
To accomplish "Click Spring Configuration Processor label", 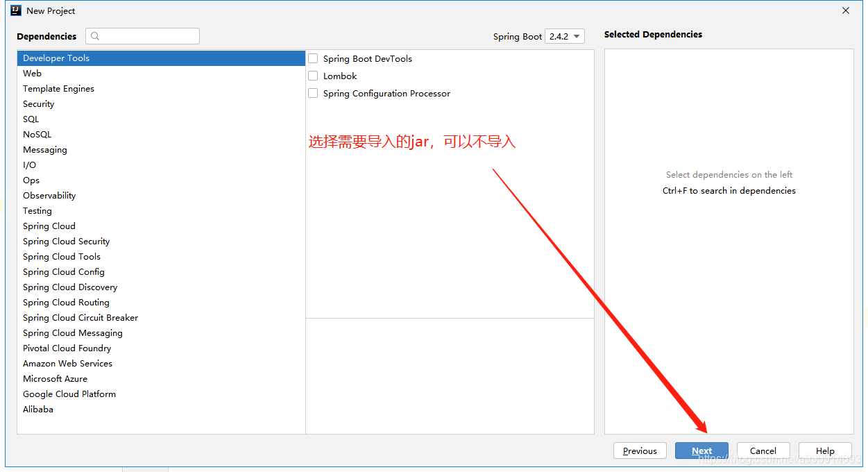I will (386, 94).
